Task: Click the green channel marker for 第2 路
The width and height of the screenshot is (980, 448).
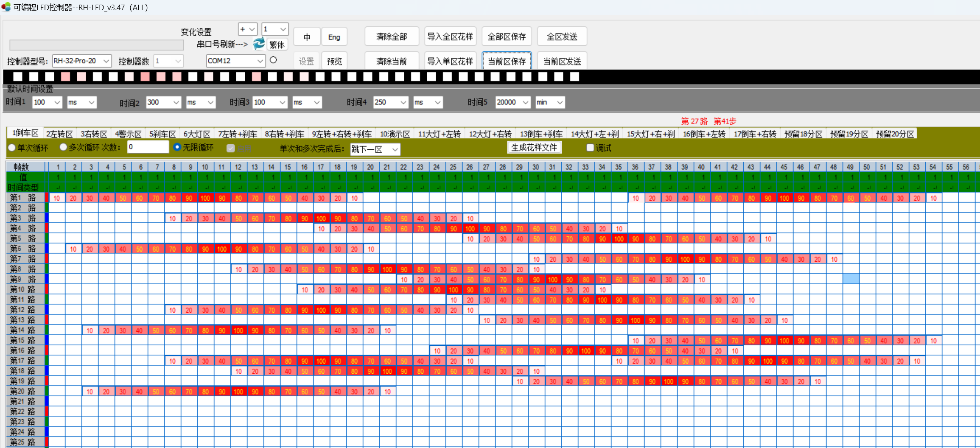Action: [x=47, y=208]
